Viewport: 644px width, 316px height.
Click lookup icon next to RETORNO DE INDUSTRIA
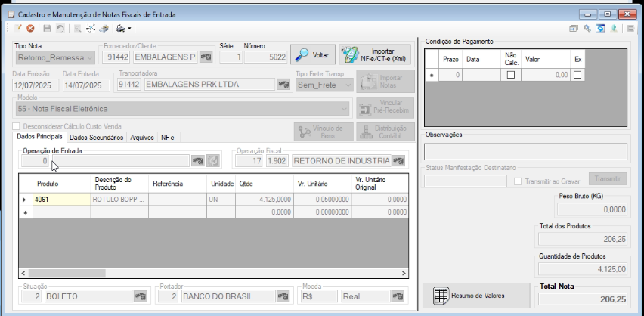[x=398, y=161]
